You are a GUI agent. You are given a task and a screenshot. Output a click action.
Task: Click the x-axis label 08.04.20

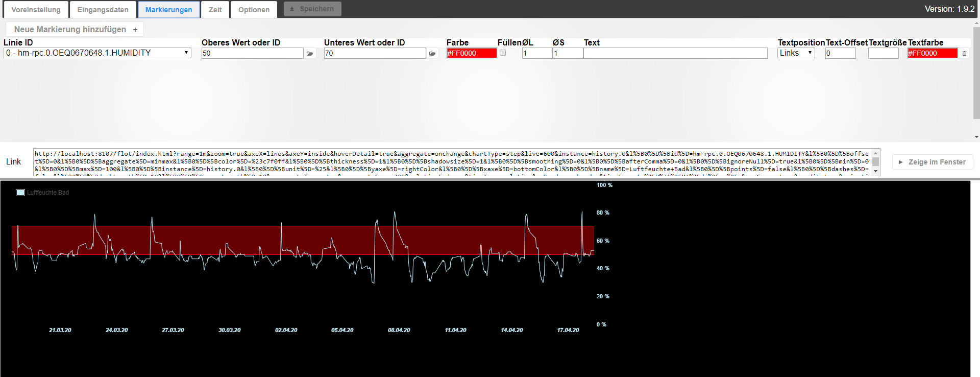(x=399, y=330)
